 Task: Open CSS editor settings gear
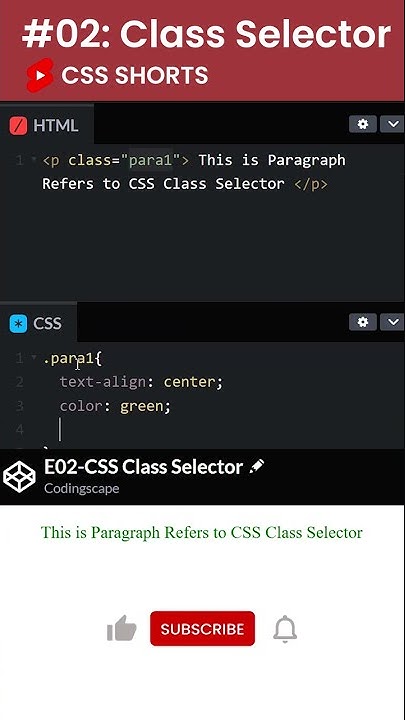pos(363,322)
